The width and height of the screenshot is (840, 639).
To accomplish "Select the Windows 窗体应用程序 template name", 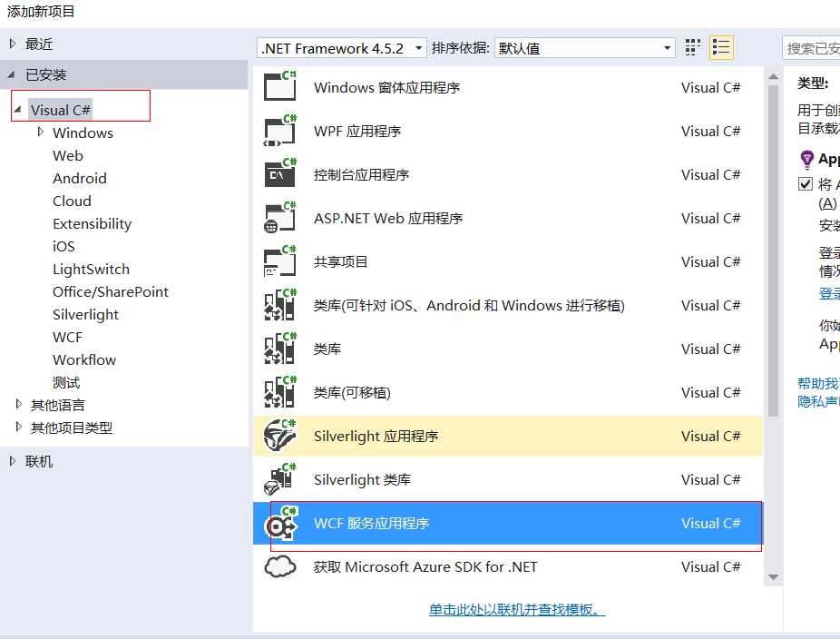I will coord(386,87).
